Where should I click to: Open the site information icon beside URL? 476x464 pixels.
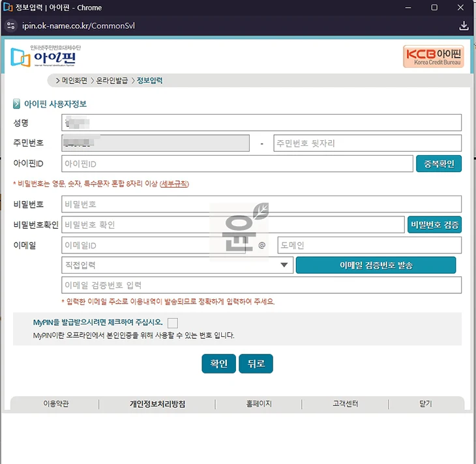tap(10, 26)
